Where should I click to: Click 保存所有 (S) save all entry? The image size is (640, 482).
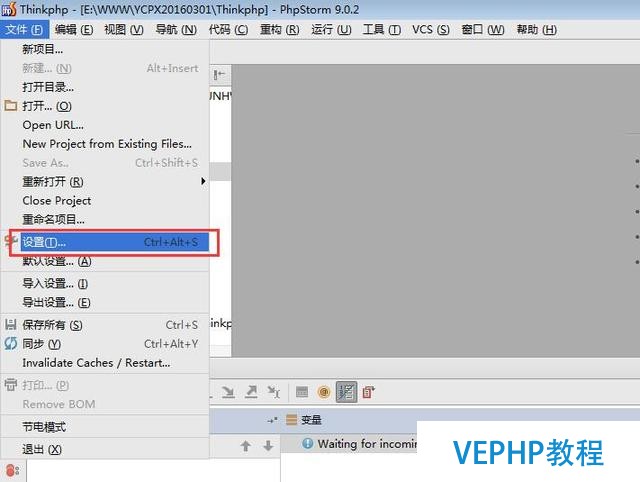(105, 325)
